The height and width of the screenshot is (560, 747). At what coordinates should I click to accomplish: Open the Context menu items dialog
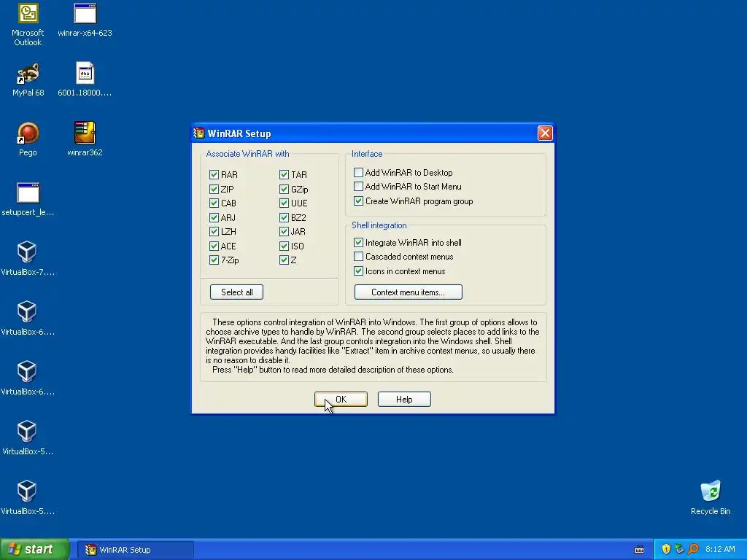(x=409, y=292)
